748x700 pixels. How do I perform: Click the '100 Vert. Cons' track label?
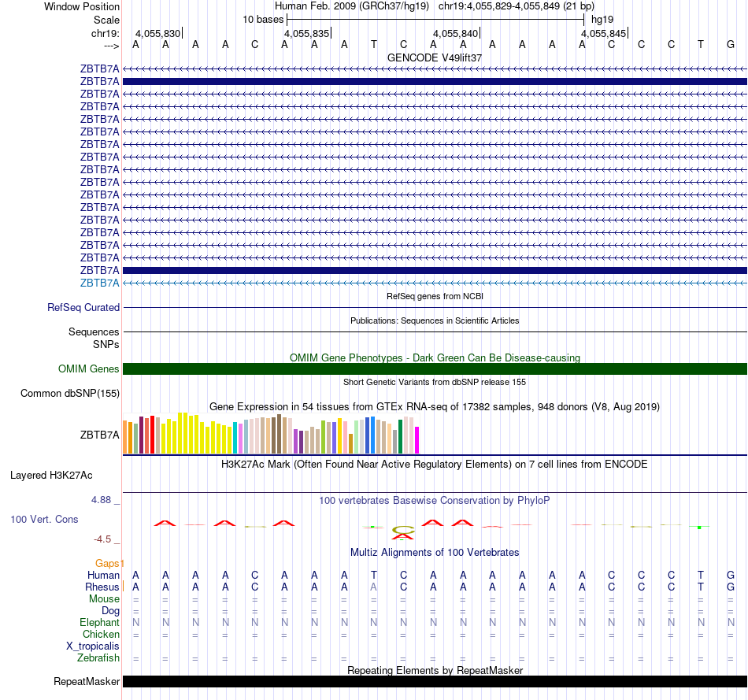pyautogui.click(x=44, y=519)
